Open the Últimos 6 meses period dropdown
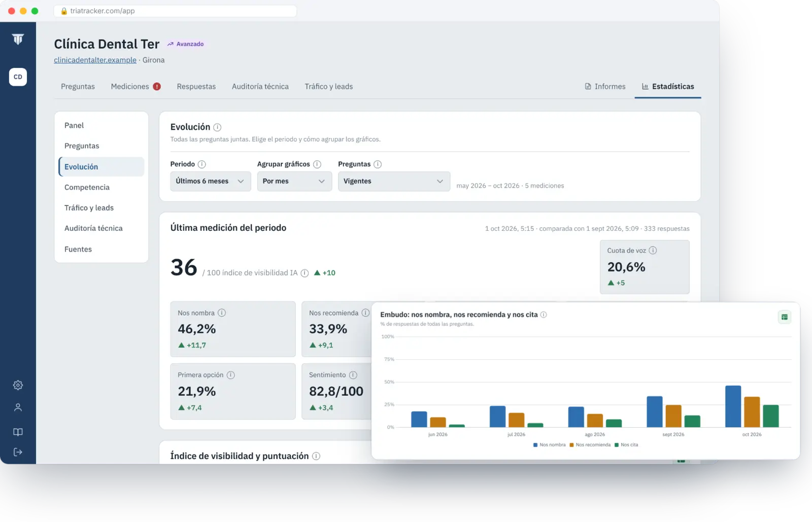The height and width of the screenshot is (522, 812). coord(211,181)
